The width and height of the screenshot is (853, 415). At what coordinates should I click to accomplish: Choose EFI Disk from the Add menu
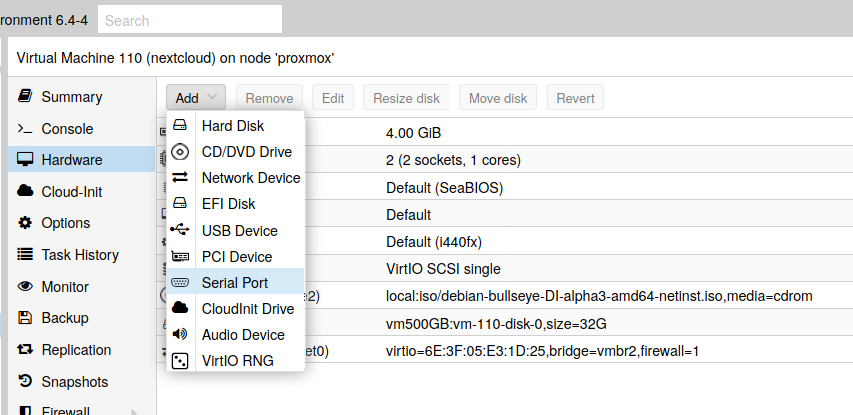[x=228, y=204]
